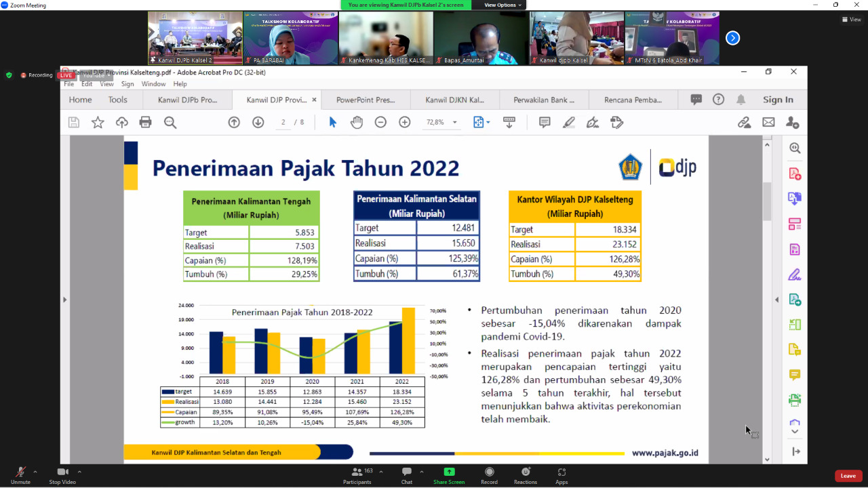Click the page number input field
Viewport: 868px width, 488px height.
point(283,123)
